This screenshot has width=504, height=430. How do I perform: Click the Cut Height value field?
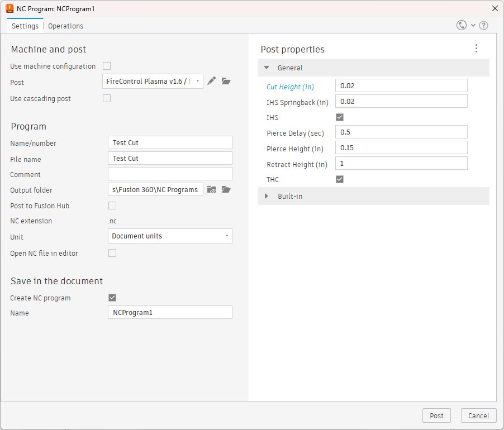coord(401,86)
